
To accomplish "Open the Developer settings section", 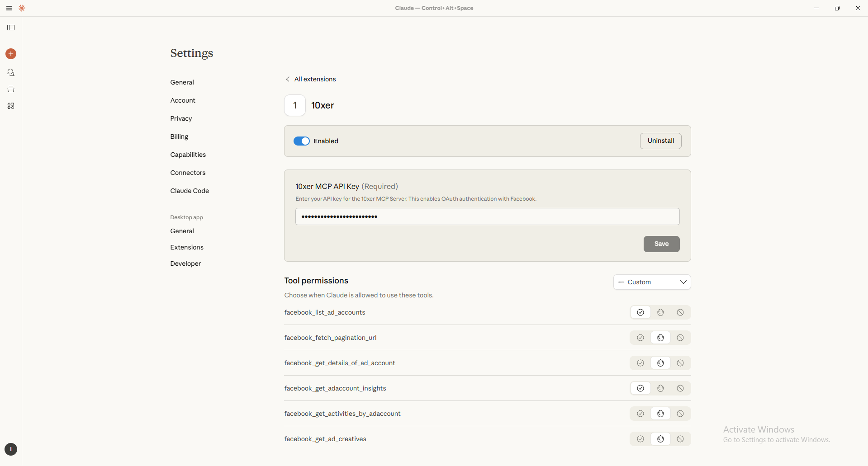I will 185,264.
